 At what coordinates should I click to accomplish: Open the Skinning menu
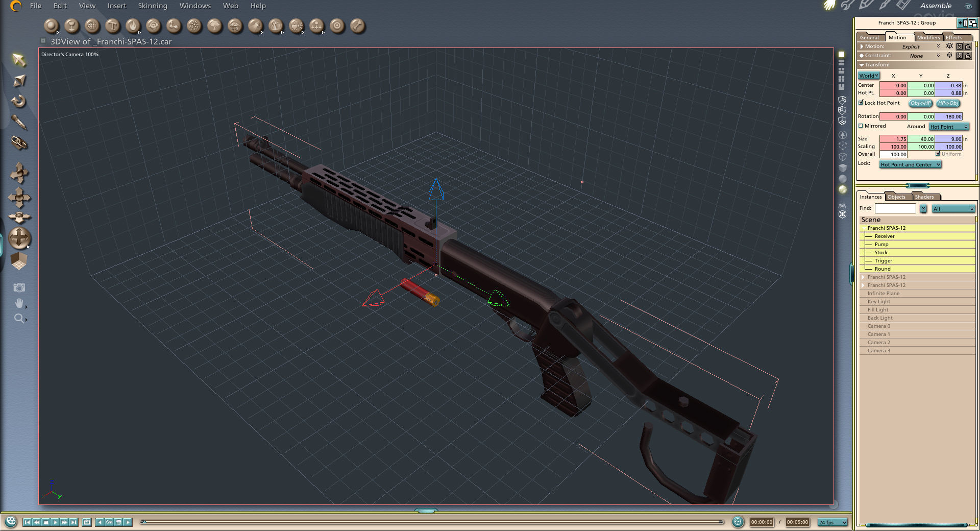click(153, 6)
